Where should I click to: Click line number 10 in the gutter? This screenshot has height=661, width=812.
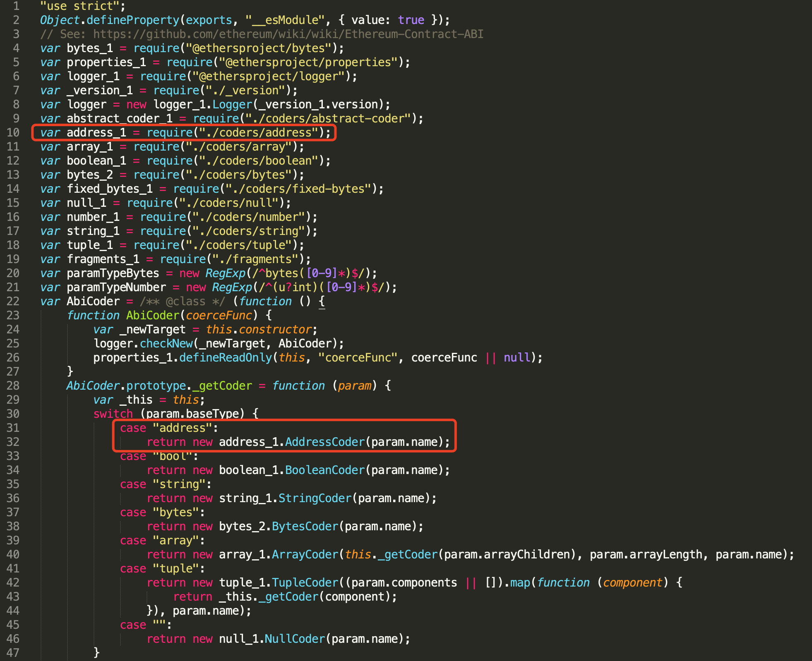[x=13, y=132]
